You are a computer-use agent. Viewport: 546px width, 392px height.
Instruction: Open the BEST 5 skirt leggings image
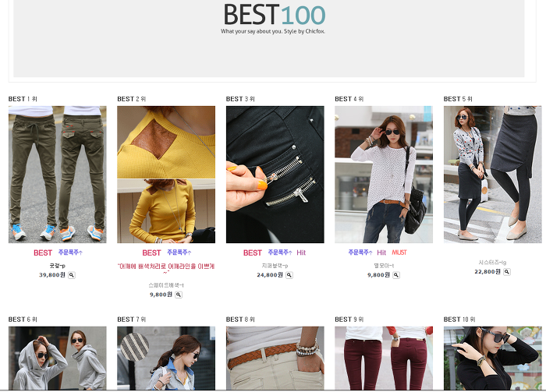pyautogui.click(x=493, y=175)
